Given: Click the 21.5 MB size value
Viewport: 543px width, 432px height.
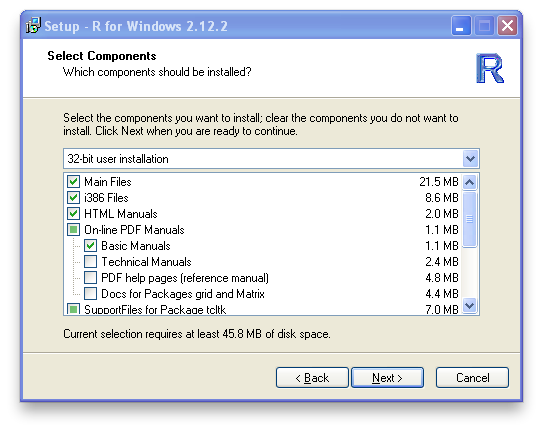Looking at the screenshot, I should pyautogui.click(x=439, y=182).
